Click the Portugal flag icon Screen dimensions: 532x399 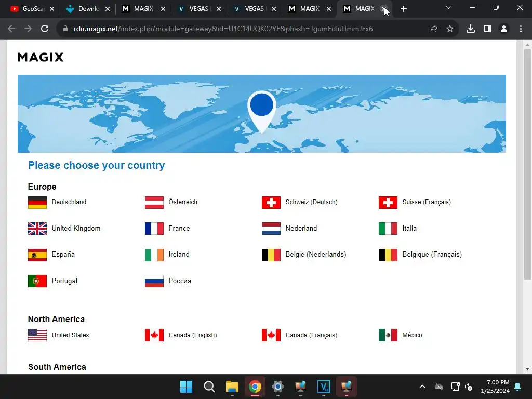[37, 281]
